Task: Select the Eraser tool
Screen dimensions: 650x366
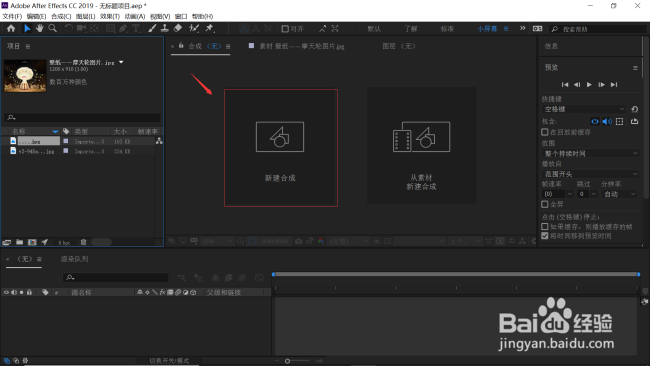Action: click(x=178, y=28)
